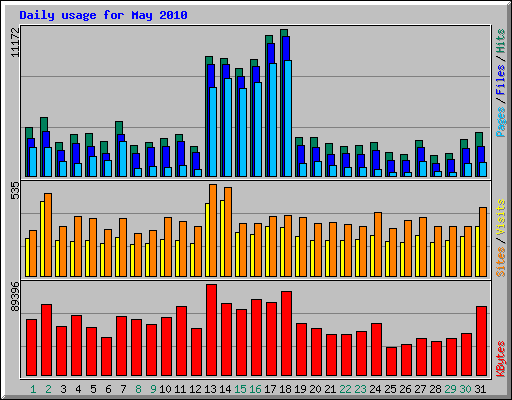Click day 8 on the x-axis
512x400 pixels.
click(x=138, y=389)
